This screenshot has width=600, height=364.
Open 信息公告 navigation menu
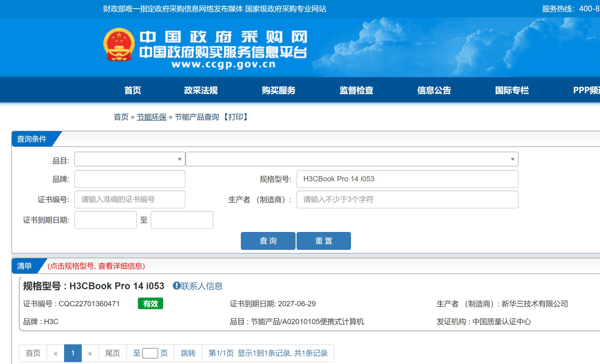pyautogui.click(x=434, y=90)
